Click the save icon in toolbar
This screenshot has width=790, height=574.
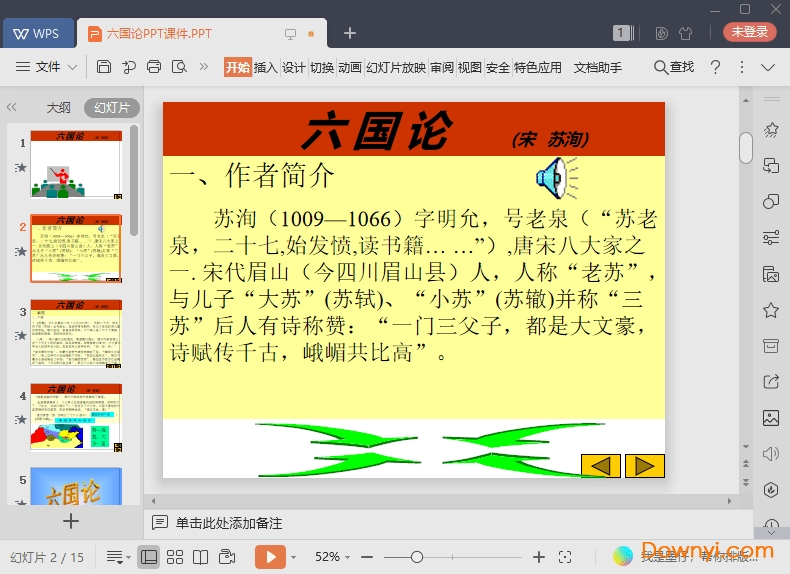click(104, 67)
